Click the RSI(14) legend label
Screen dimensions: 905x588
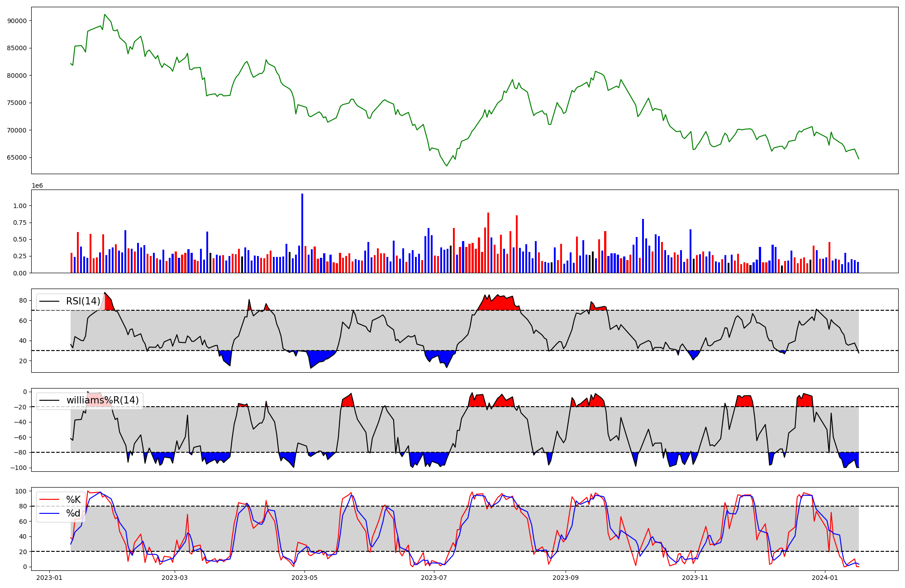point(83,301)
